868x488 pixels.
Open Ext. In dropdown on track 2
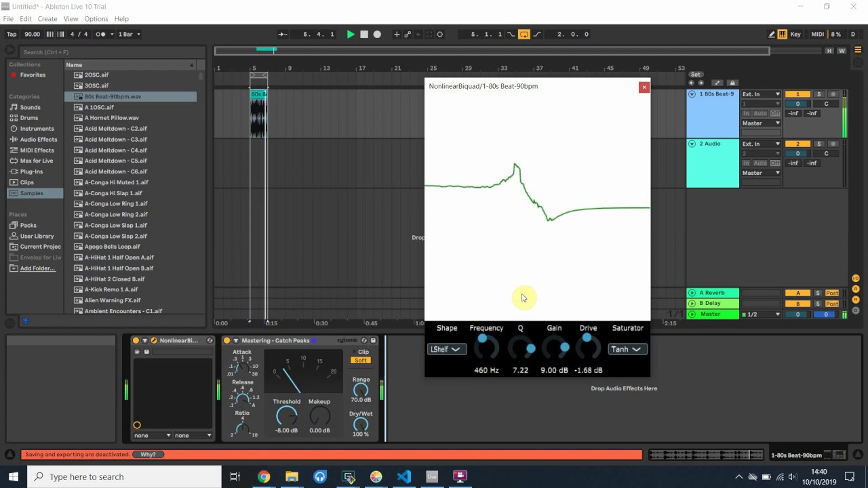[x=762, y=144]
